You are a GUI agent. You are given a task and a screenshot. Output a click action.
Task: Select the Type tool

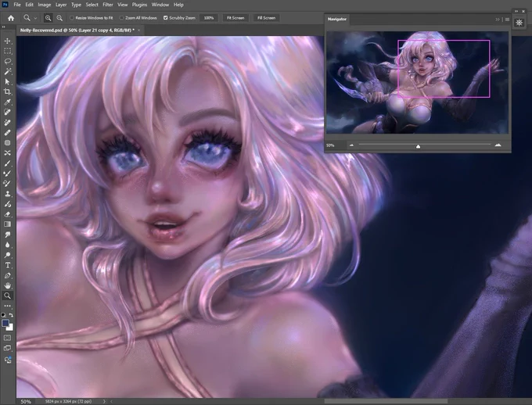tap(8, 265)
